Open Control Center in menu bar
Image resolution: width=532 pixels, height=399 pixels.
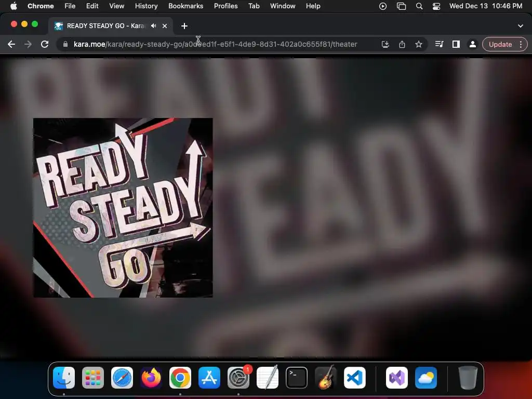point(436,6)
